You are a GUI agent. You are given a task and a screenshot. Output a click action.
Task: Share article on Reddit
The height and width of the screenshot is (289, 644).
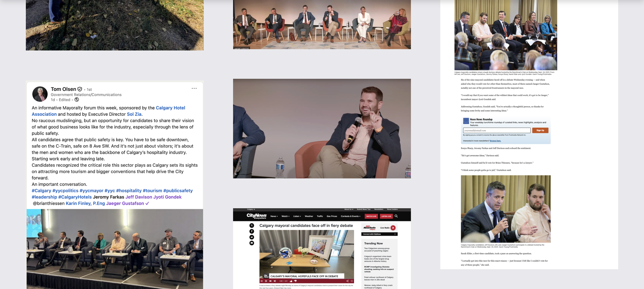pos(252,237)
